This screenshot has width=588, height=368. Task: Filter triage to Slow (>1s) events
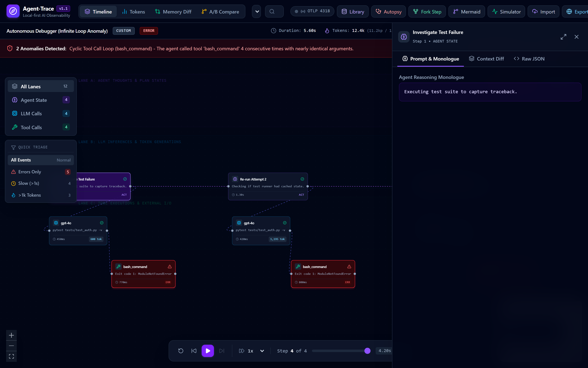coord(41,183)
